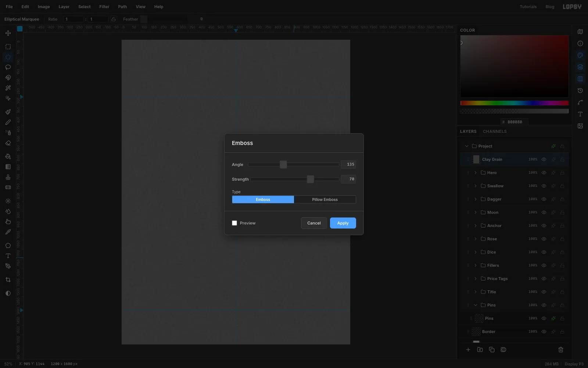
Task: Select the Rectangular Marquee tool
Action: click(8, 47)
